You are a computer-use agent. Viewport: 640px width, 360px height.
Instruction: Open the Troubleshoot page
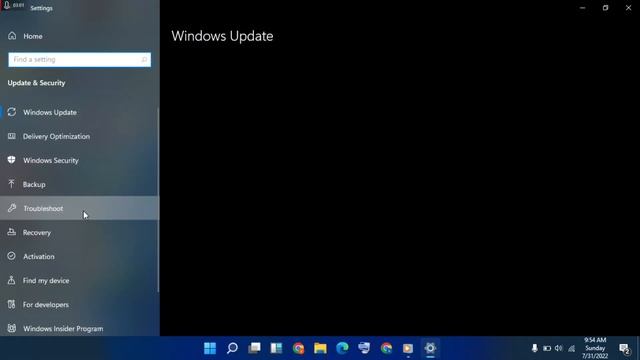(80, 209)
